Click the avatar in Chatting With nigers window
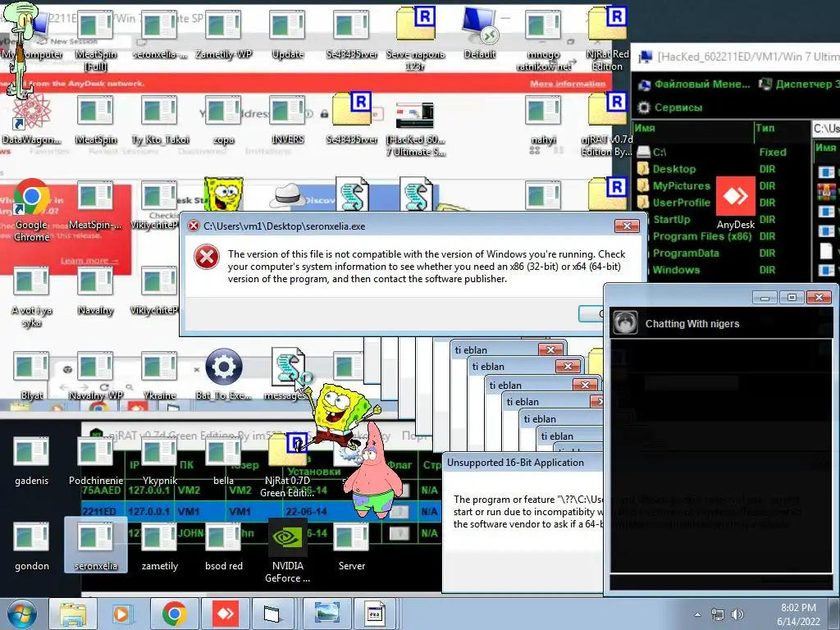Viewport: 840px width, 630px height. (624, 323)
